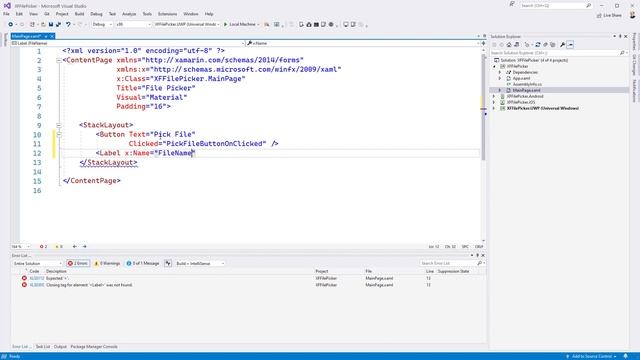Image resolution: width=640 pixels, height=360 pixels.
Task: Click the Home icon in Solution Explorer
Action: [509, 45]
